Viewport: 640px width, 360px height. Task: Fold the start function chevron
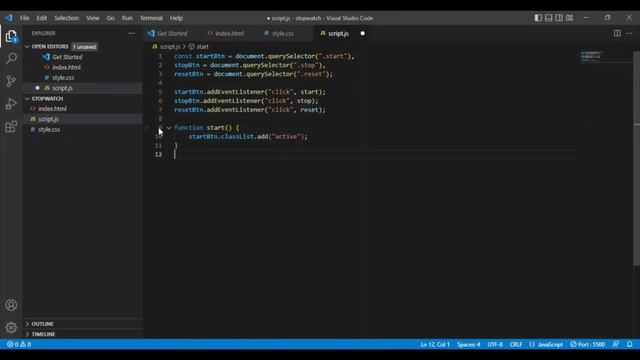tap(169, 128)
